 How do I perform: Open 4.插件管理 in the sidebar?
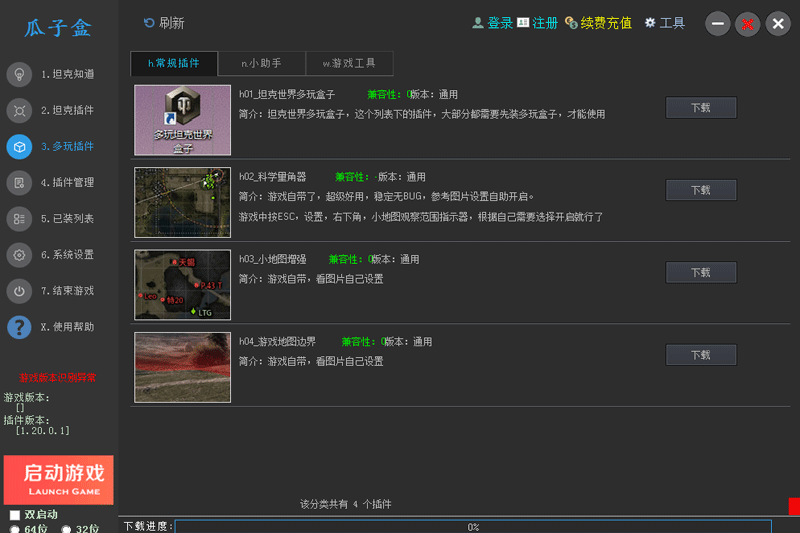67,183
